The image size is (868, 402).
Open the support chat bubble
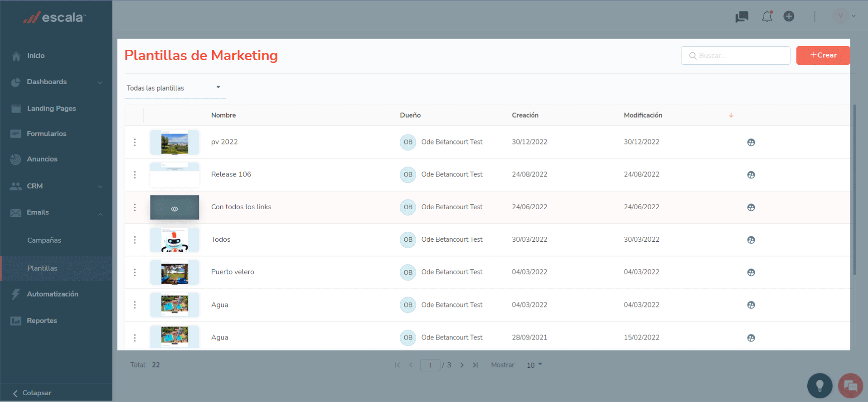(850, 386)
